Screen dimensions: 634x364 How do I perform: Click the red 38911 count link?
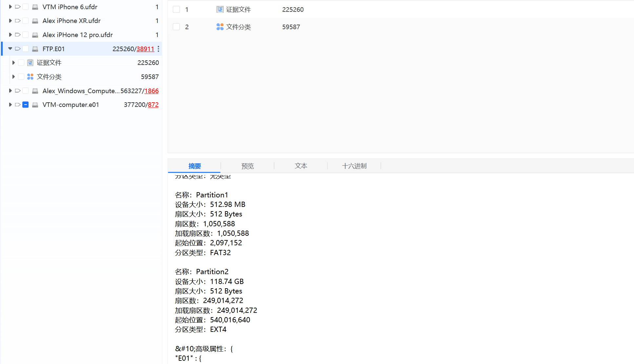click(x=145, y=49)
